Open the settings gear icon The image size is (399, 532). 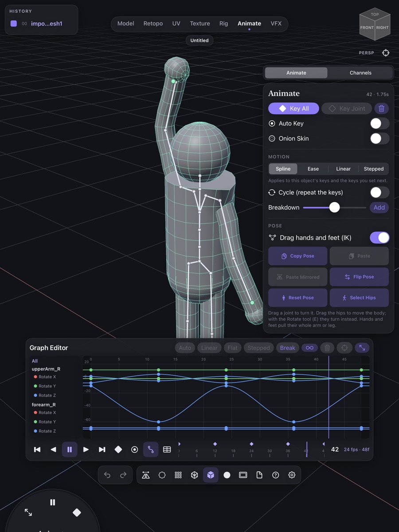pos(292,475)
